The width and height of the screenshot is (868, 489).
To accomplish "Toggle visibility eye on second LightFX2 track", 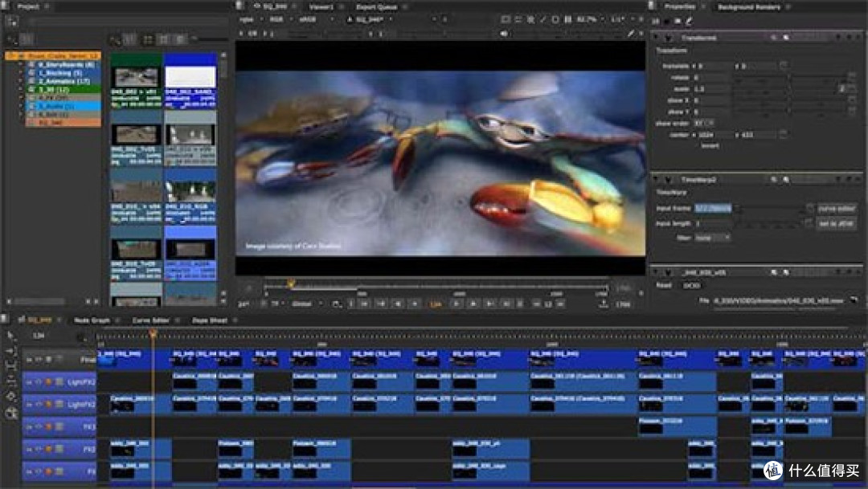I will coord(39,405).
